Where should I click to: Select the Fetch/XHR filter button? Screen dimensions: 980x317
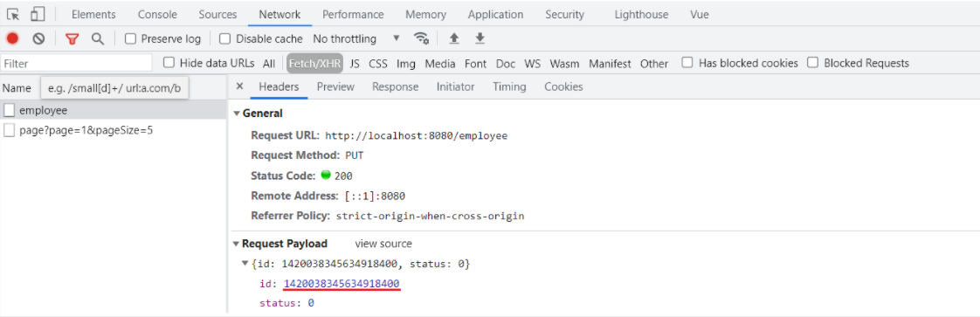click(315, 63)
